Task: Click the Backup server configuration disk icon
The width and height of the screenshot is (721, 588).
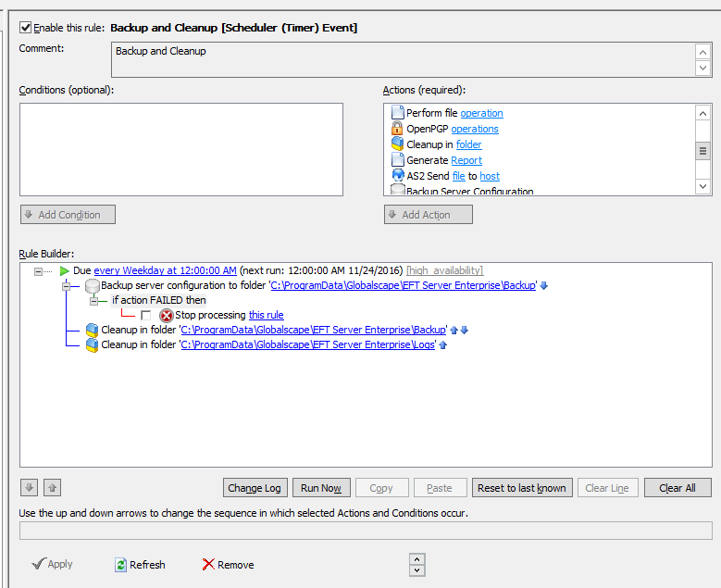Action: point(92,286)
